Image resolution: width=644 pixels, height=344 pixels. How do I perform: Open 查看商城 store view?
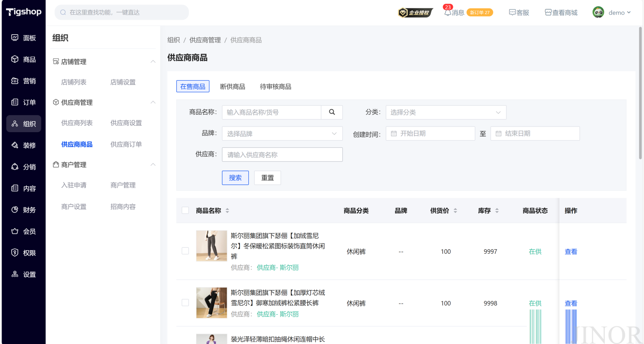(561, 12)
